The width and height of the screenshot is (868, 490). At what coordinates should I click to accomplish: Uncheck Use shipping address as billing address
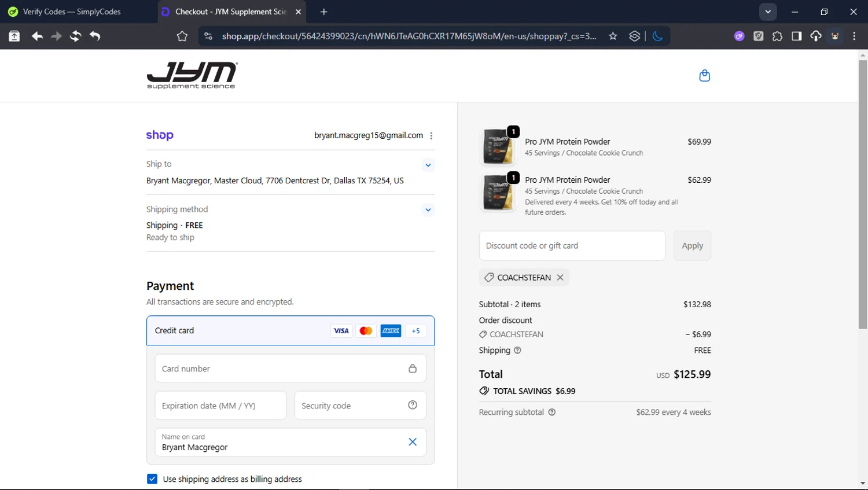pyautogui.click(x=152, y=479)
